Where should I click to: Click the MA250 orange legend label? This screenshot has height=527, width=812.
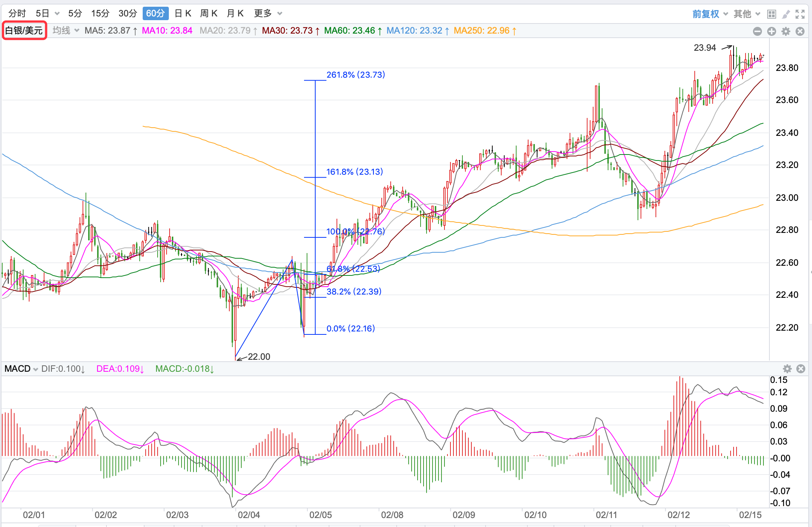coord(484,31)
